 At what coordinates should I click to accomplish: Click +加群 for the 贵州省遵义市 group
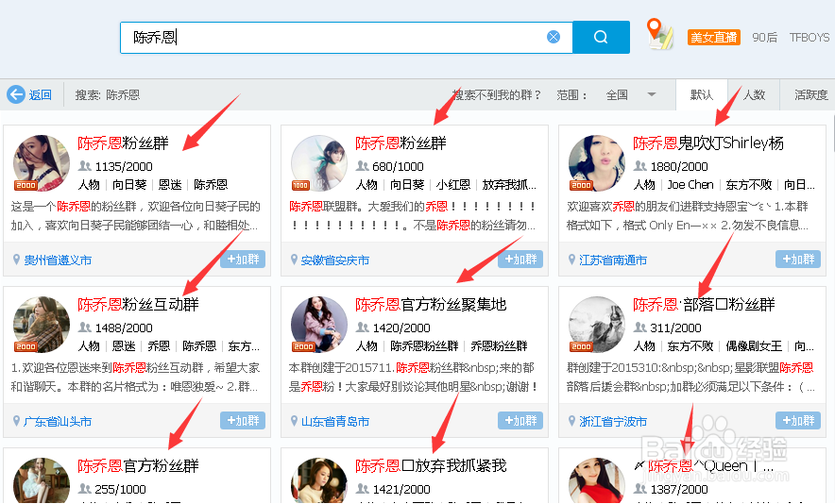coord(243,260)
